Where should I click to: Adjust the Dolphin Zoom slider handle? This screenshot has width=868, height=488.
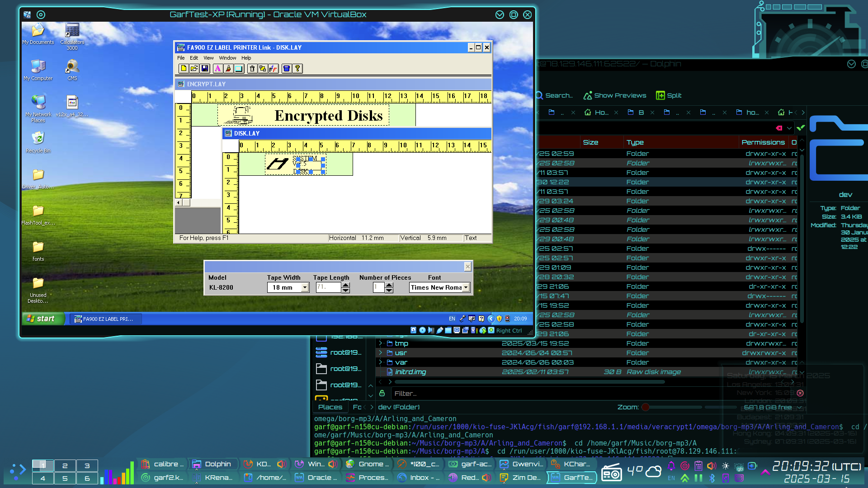pyautogui.click(x=646, y=407)
